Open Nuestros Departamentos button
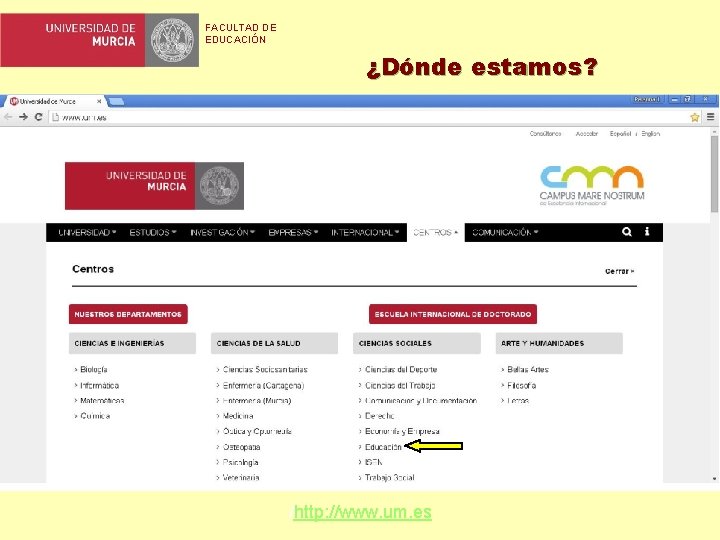 tap(128, 314)
